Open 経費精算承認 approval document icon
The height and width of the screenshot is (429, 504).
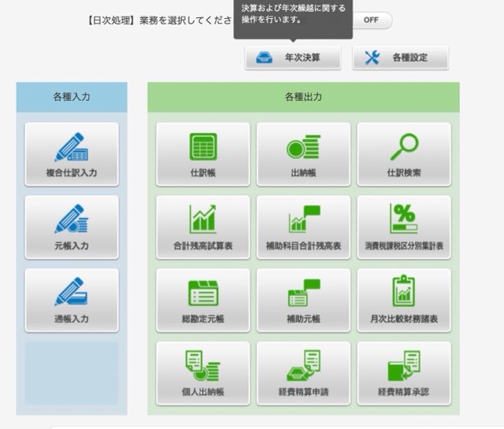pyautogui.click(x=404, y=366)
